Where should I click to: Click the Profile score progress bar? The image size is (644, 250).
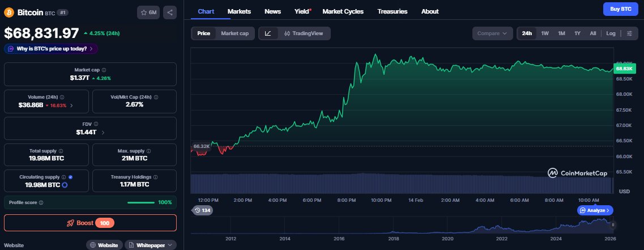[x=141, y=203]
